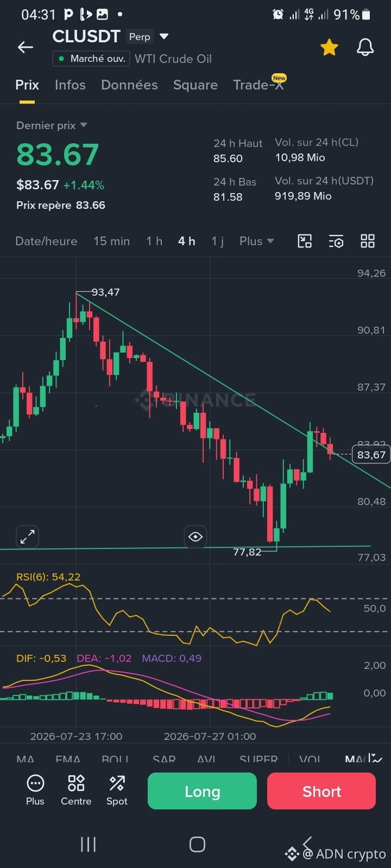
Task: Tap the 77,82 low price marker
Action: pyautogui.click(x=247, y=552)
